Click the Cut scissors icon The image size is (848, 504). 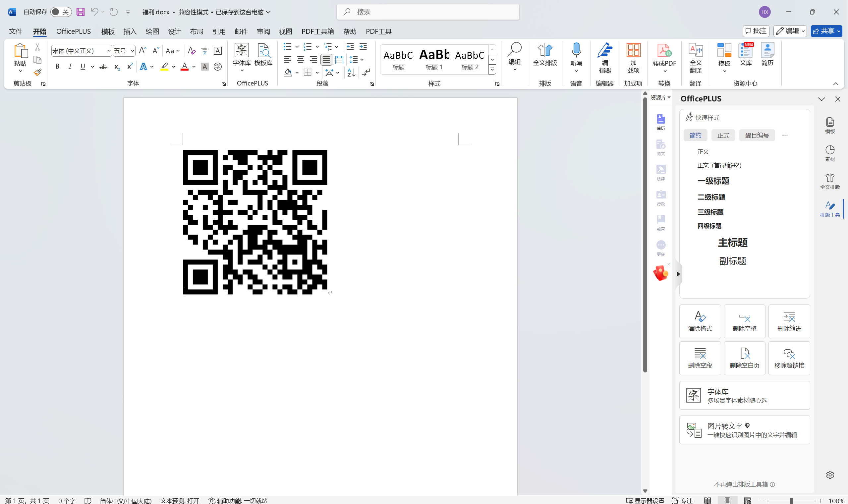click(x=37, y=47)
